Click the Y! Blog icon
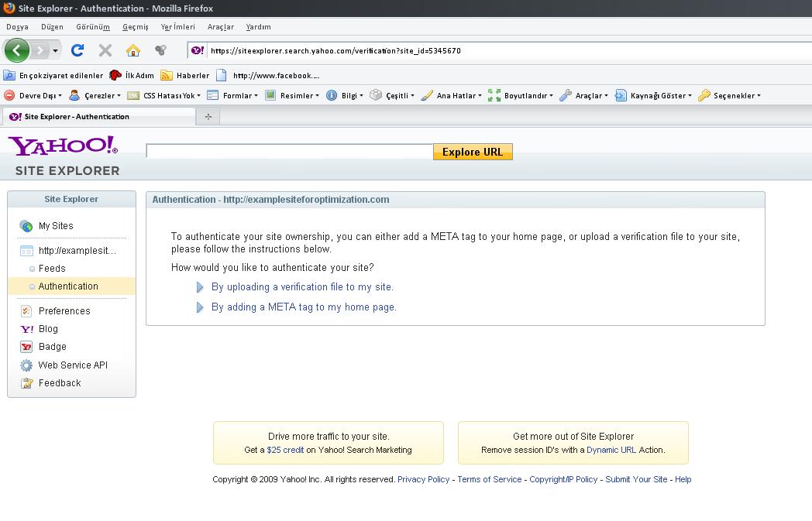The height and width of the screenshot is (521, 812). [x=26, y=329]
